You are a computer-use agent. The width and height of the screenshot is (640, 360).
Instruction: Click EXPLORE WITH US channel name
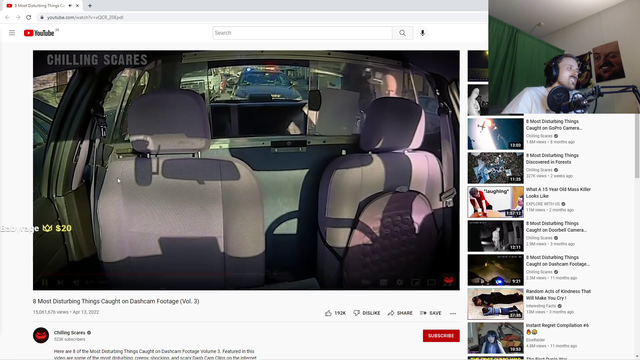point(542,204)
